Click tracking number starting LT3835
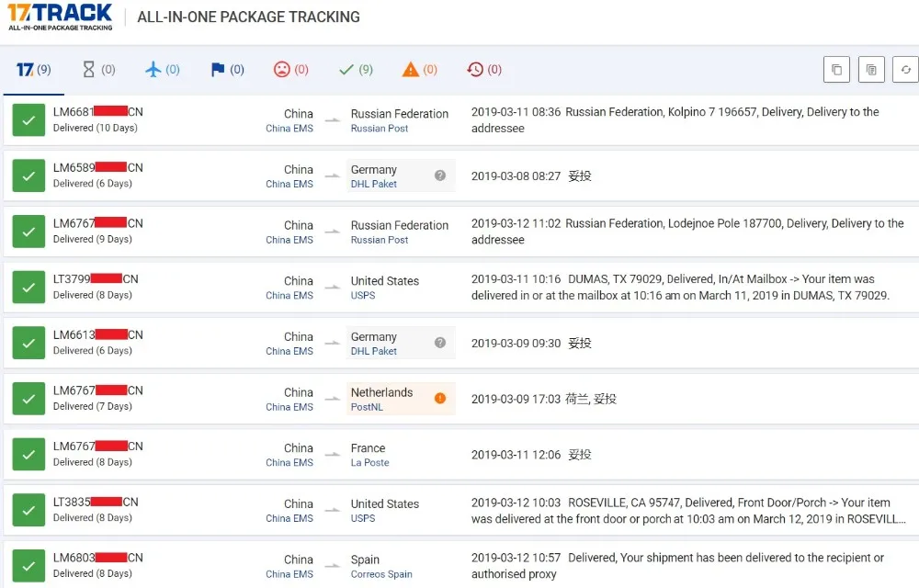This screenshot has height=588, width=919. tap(96, 502)
